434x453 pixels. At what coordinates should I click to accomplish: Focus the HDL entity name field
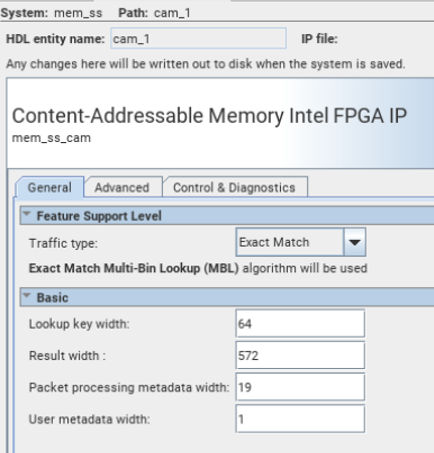(198, 39)
